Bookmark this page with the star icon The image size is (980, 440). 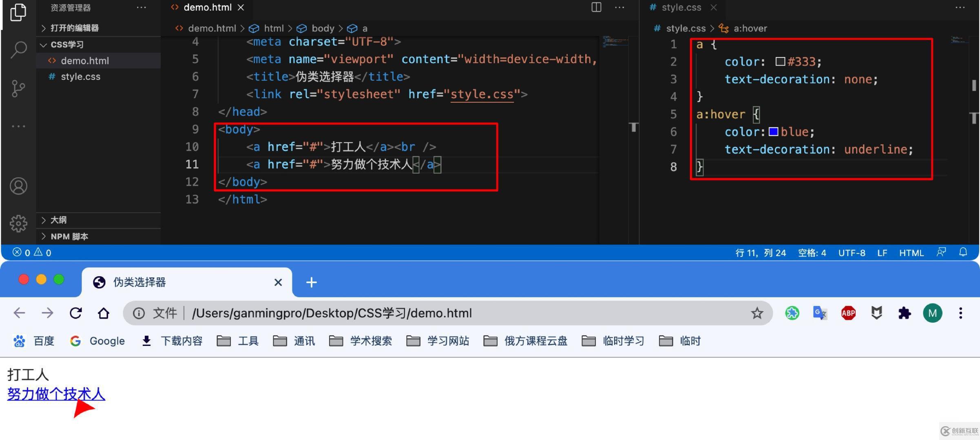(757, 313)
